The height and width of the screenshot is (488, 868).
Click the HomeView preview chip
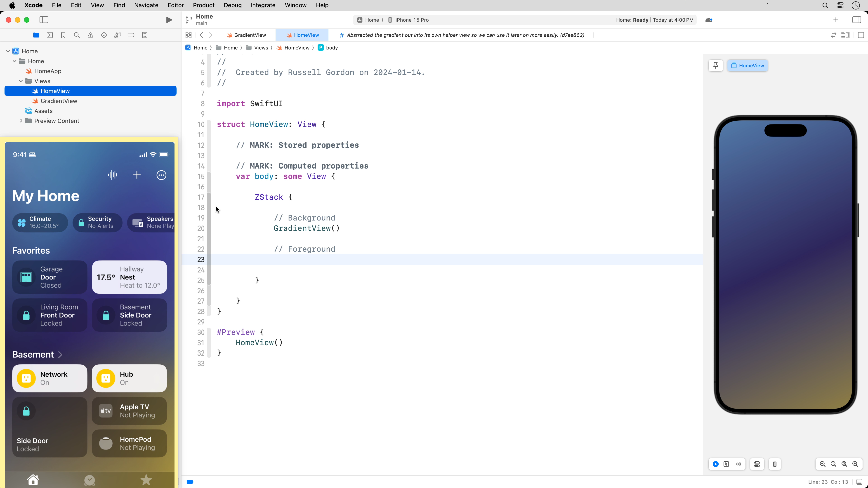click(747, 65)
